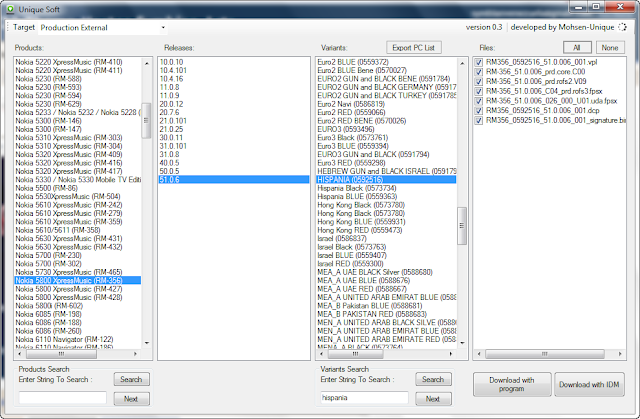Screen dimensions: 640x419
Task: Select release 30.0.11
Action: pyautogui.click(x=171, y=137)
